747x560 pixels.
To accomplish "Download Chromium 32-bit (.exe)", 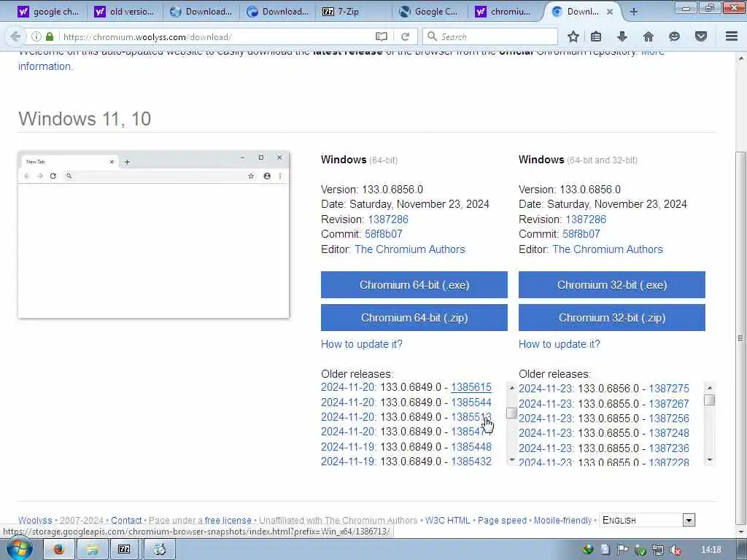I will (x=612, y=285).
